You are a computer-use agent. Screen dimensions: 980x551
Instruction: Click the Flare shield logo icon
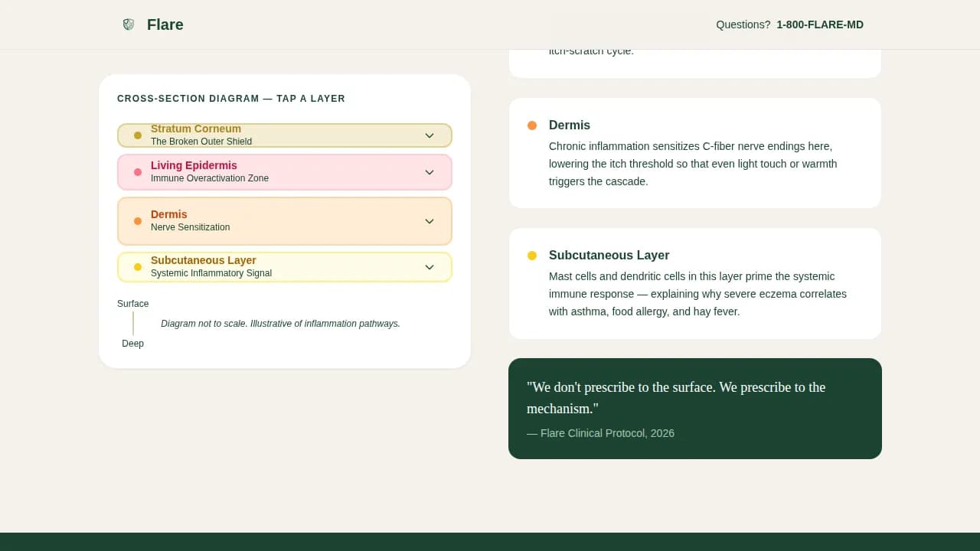pyautogui.click(x=129, y=24)
